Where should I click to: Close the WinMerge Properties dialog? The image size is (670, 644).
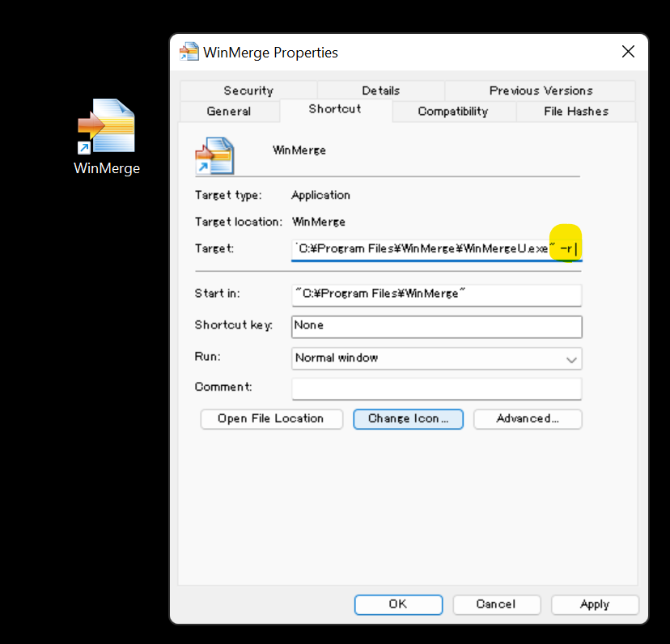click(x=628, y=52)
